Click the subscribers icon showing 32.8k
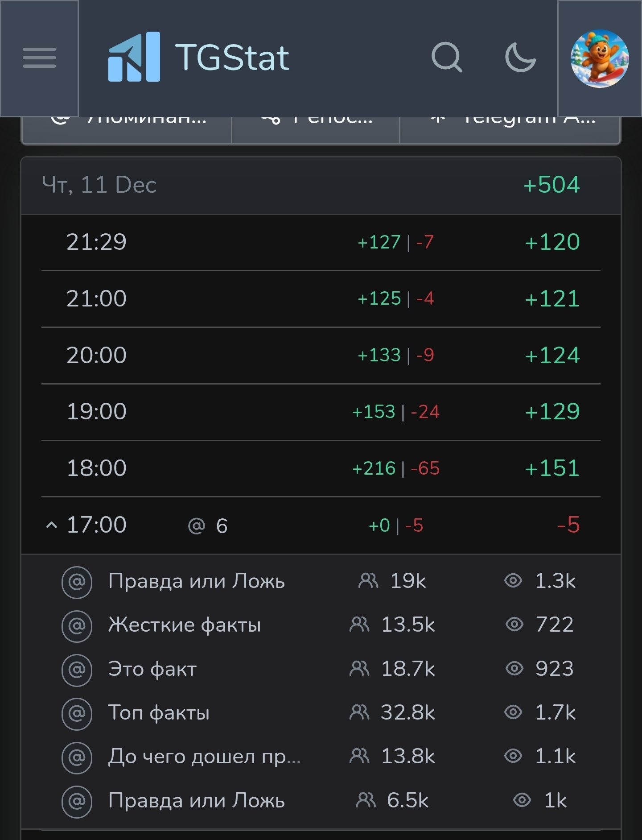642x840 pixels. point(359,712)
